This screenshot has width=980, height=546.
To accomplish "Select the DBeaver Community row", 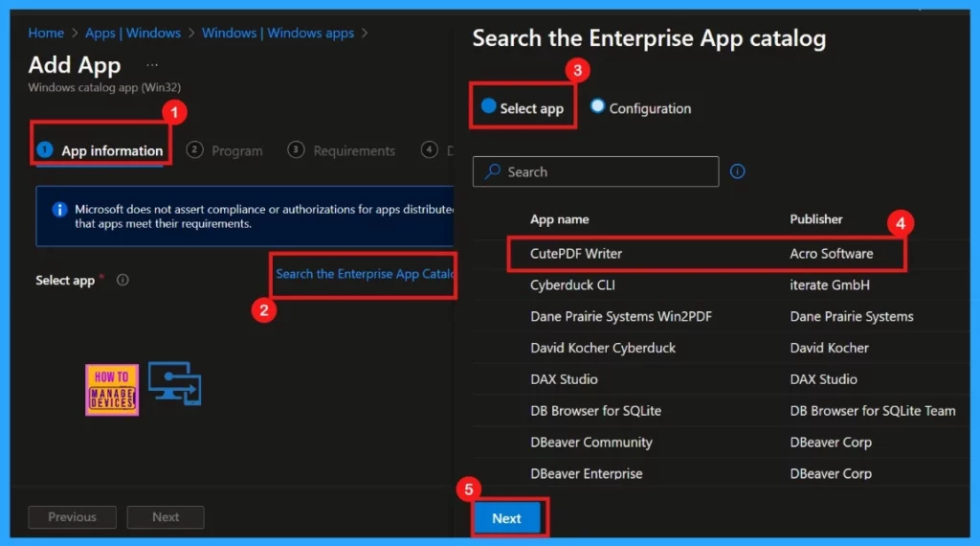I will pos(722,443).
